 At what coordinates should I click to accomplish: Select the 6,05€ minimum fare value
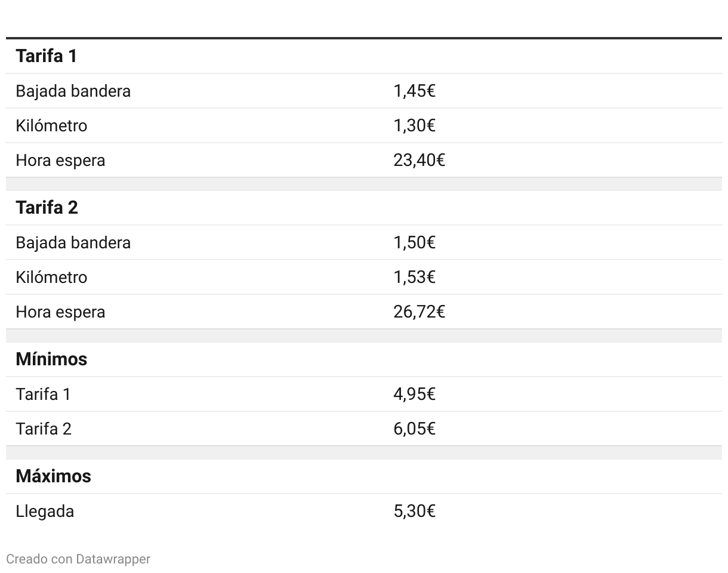[x=414, y=429]
